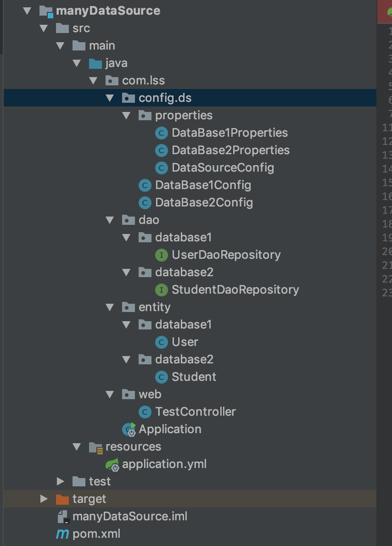This screenshot has height=546, width=392.
Task: Click the UserDaoRepository interface icon
Action: pos(161,255)
